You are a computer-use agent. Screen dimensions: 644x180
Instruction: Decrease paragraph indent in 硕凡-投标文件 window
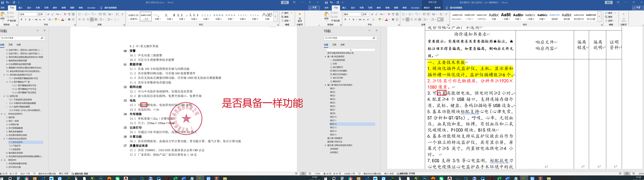[100, 14]
